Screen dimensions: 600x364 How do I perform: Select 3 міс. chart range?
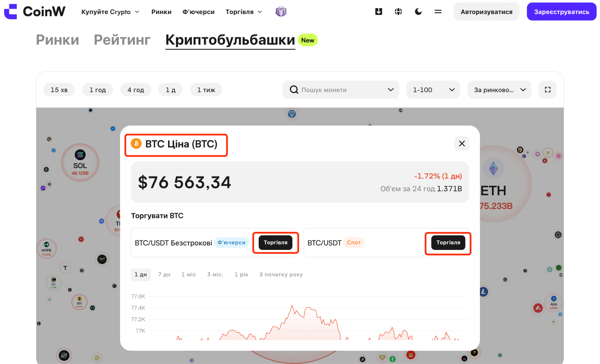[215, 274]
